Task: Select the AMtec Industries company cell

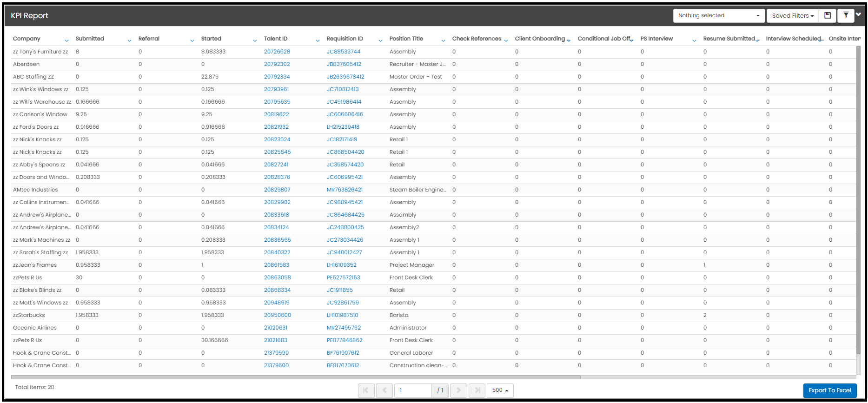Action: point(35,190)
